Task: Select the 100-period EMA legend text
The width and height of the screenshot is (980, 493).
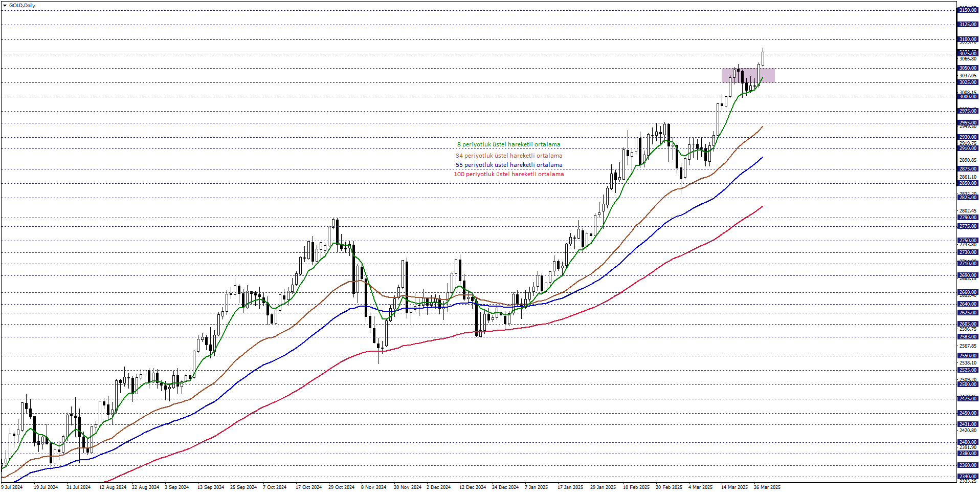Action: (509, 174)
